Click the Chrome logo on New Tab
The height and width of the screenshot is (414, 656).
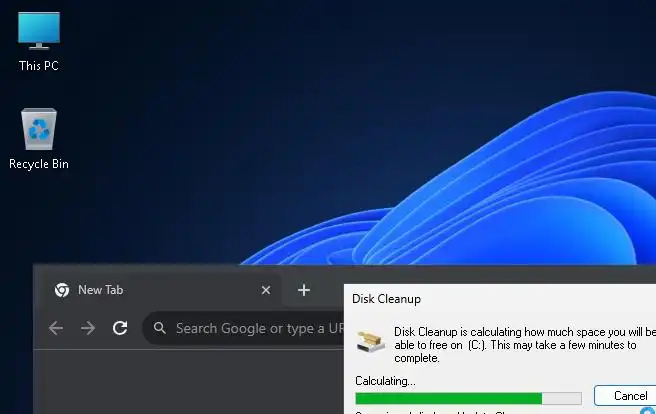pyautogui.click(x=62, y=290)
